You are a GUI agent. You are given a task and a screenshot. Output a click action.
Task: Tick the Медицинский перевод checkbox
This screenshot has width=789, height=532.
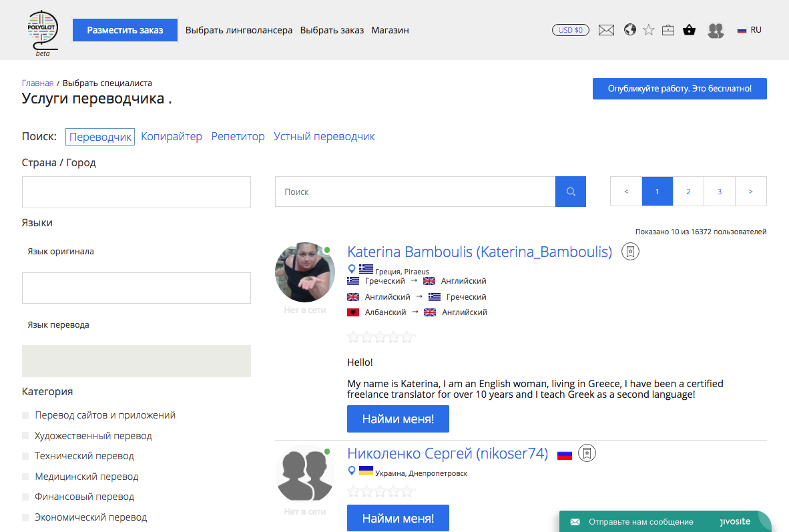[26, 477]
